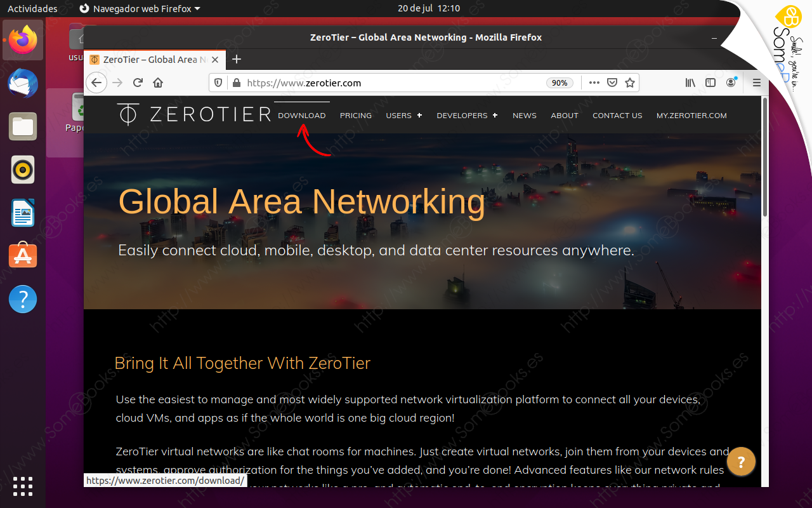This screenshot has height=508, width=812.
Task: Click the ZeroTier logo icon
Action: coord(128,114)
